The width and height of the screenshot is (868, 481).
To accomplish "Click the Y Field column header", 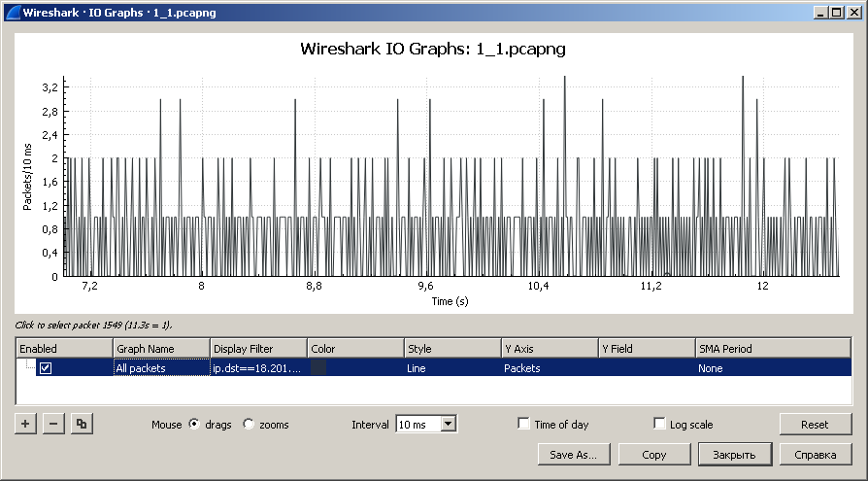I will 648,349.
